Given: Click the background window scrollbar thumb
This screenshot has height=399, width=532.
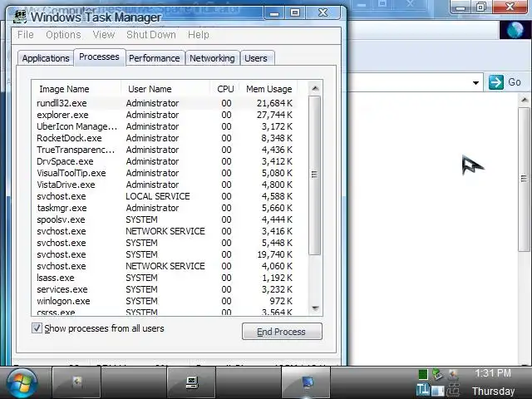Looking at the screenshot, I should (x=525, y=179).
